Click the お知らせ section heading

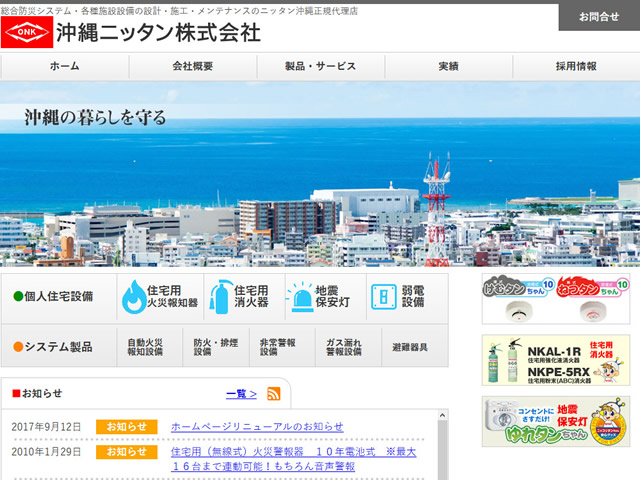tap(38, 393)
